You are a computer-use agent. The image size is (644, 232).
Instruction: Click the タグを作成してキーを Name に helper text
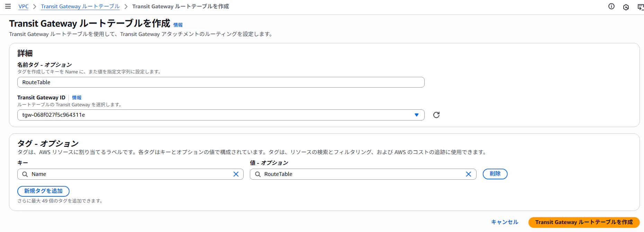point(89,72)
